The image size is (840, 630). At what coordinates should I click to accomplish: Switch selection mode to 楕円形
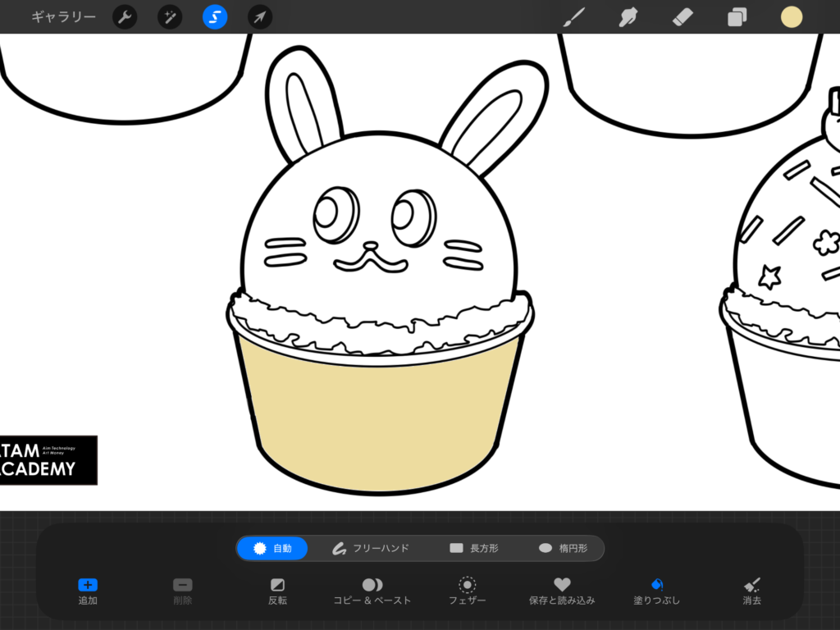(562, 548)
